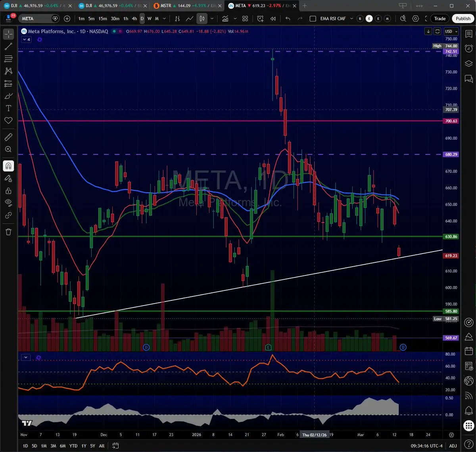Expand the chart style dropdown arrow
Screen dimensions: 476x452
click(x=212, y=19)
